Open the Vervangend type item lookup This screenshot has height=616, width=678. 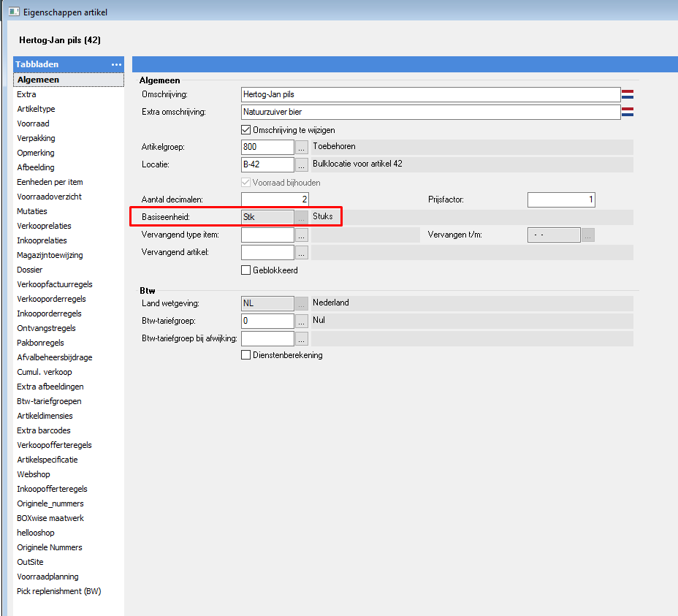coord(302,235)
